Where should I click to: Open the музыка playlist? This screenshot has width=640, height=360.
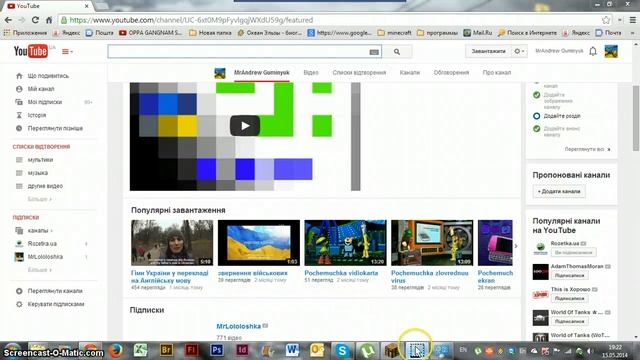[38, 173]
